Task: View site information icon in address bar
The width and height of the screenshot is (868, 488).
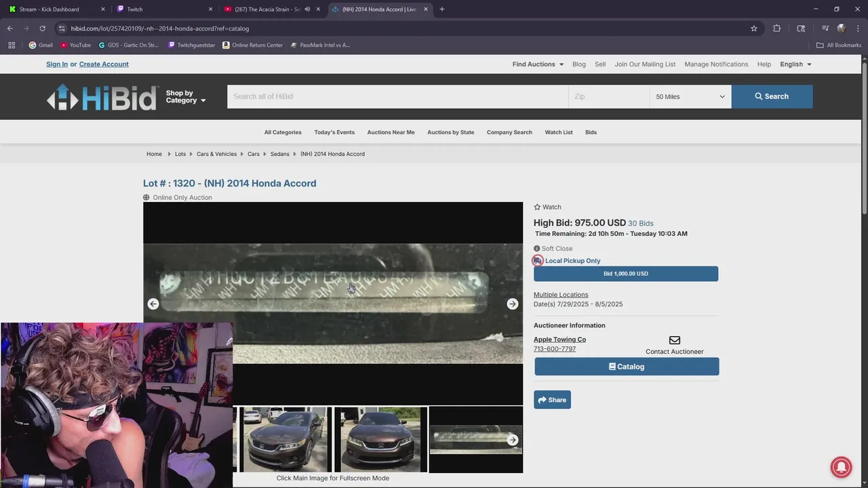Action: pos(62,28)
